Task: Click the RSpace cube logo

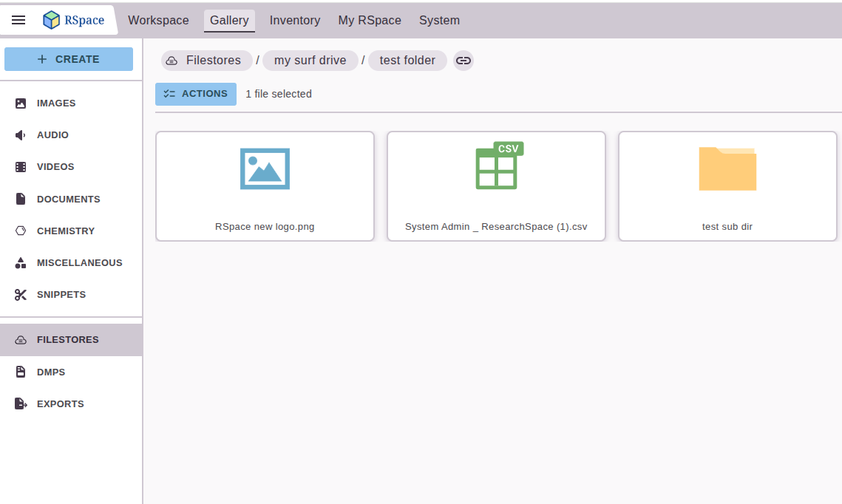Action: click(51, 20)
